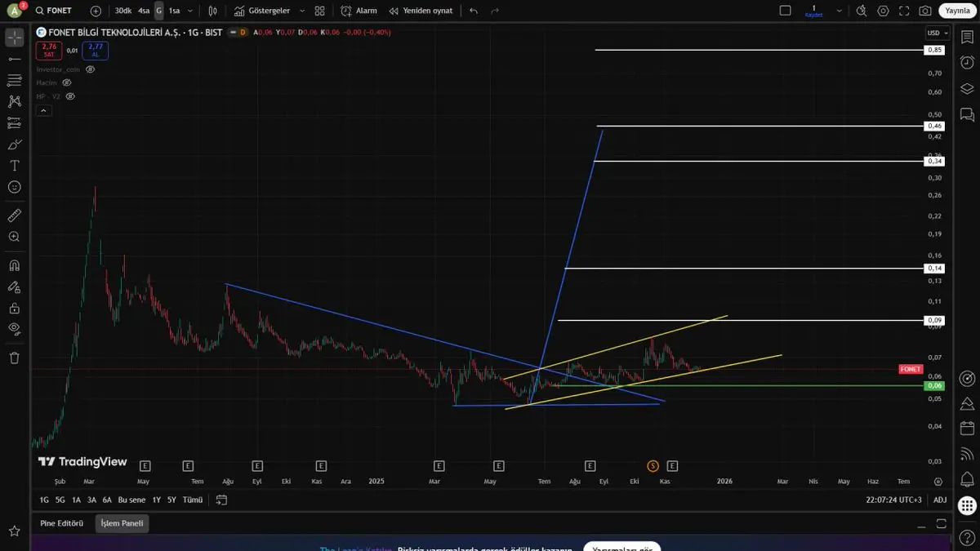The width and height of the screenshot is (980, 551).
Task: Toggle ADJ adjustment on price scale
Action: 940,500
